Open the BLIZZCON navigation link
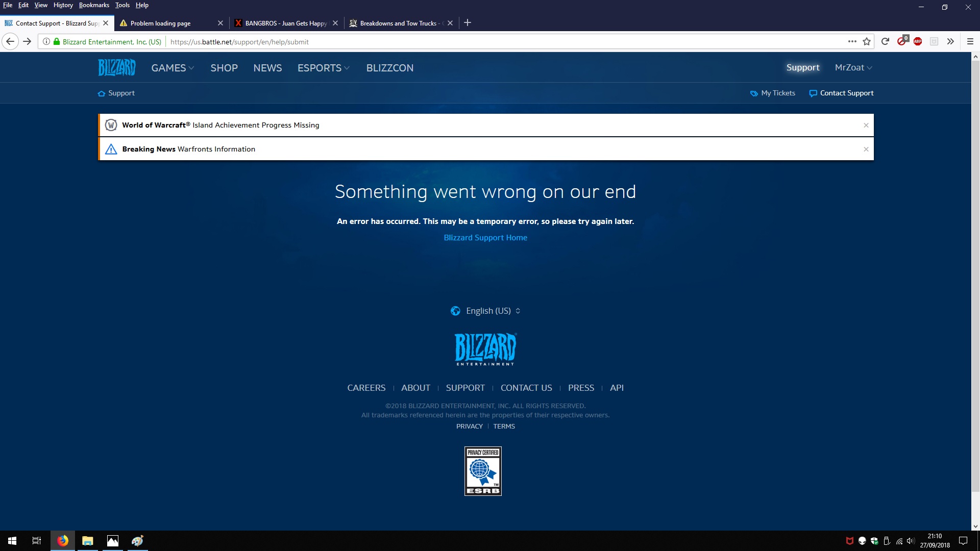Image resolution: width=980 pixels, height=551 pixels. click(x=390, y=68)
